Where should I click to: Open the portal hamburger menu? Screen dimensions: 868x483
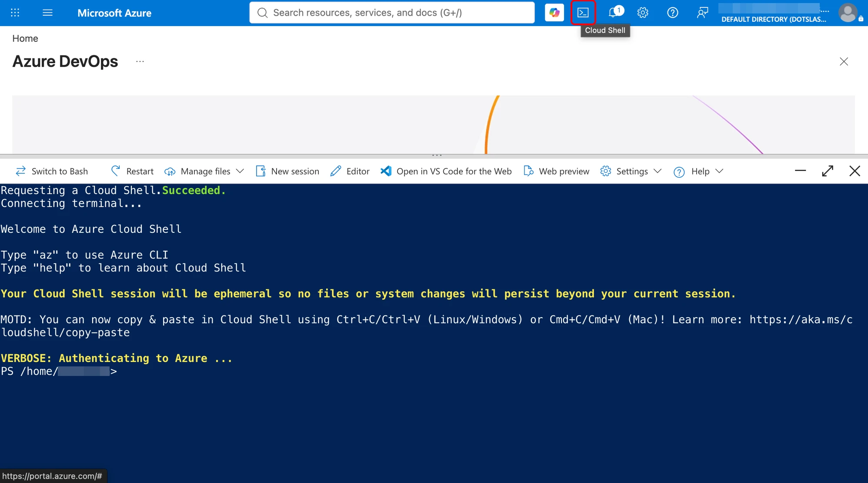pyautogui.click(x=48, y=13)
